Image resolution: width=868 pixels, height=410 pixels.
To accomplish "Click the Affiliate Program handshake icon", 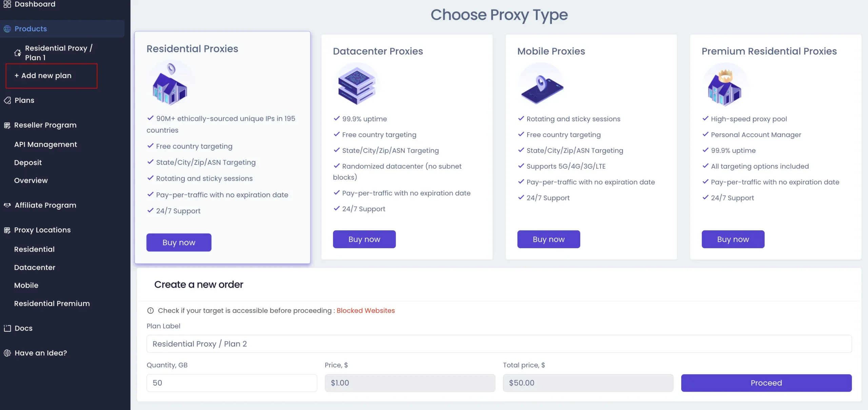I will click(x=7, y=205).
